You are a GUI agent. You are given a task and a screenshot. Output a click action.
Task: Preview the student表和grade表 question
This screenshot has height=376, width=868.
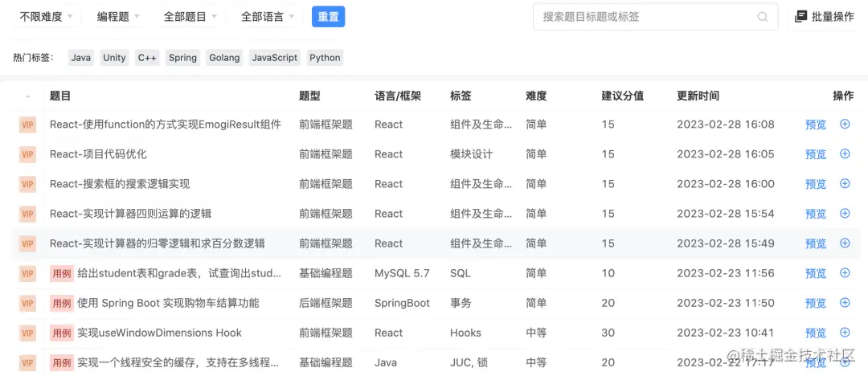click(x=816, y=273)
